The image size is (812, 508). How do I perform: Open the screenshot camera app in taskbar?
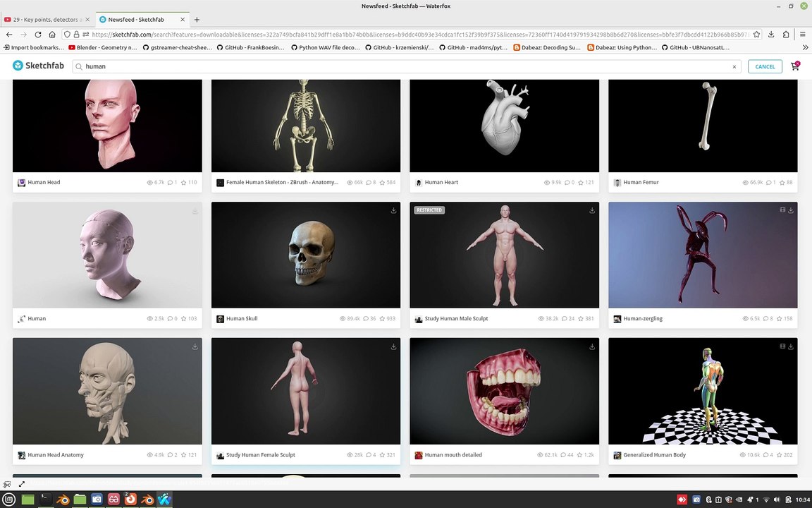pos(97,500)
